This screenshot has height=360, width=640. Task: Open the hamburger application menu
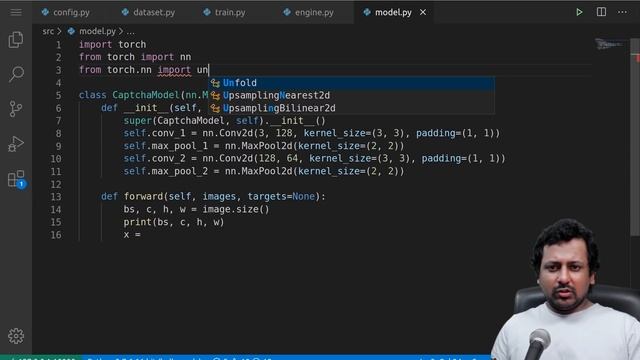16,12
